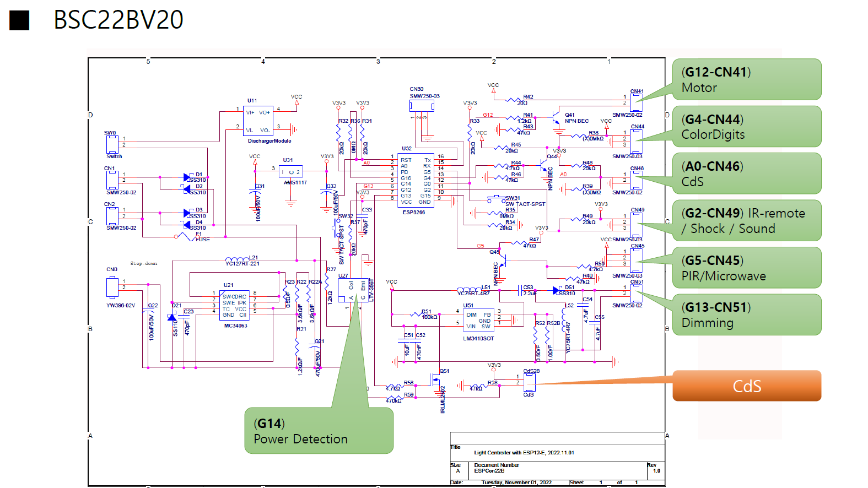Select the G4-CN44 ColorDigits callout
Screen dimensions: 868x488
[747, 126]
